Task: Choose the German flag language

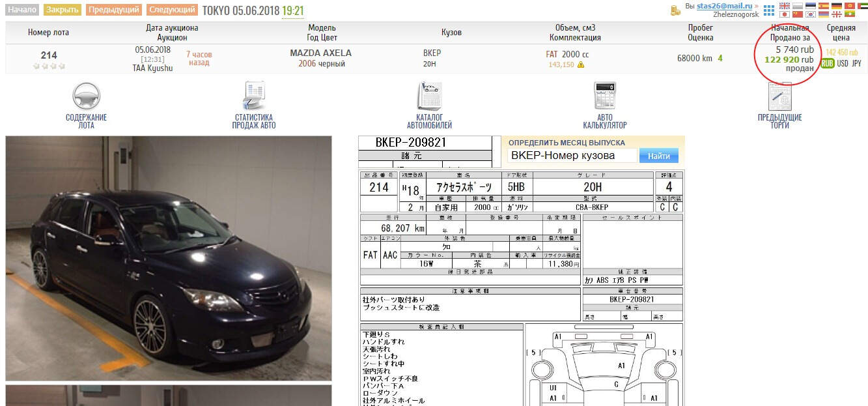Action: 837,6
